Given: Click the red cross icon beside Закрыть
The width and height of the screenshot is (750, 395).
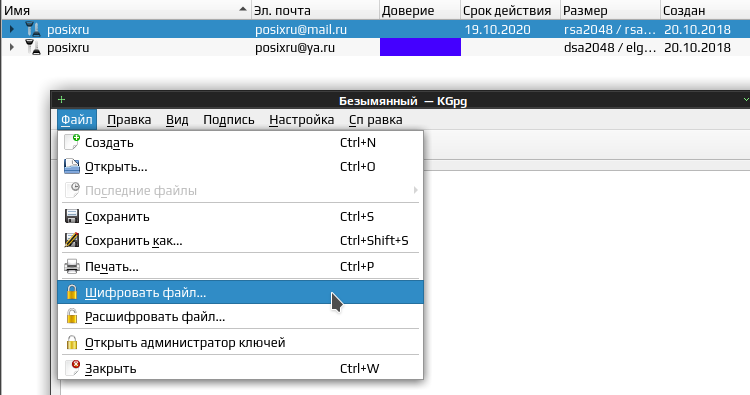Looking at the screenshot, I should point(72,368).
